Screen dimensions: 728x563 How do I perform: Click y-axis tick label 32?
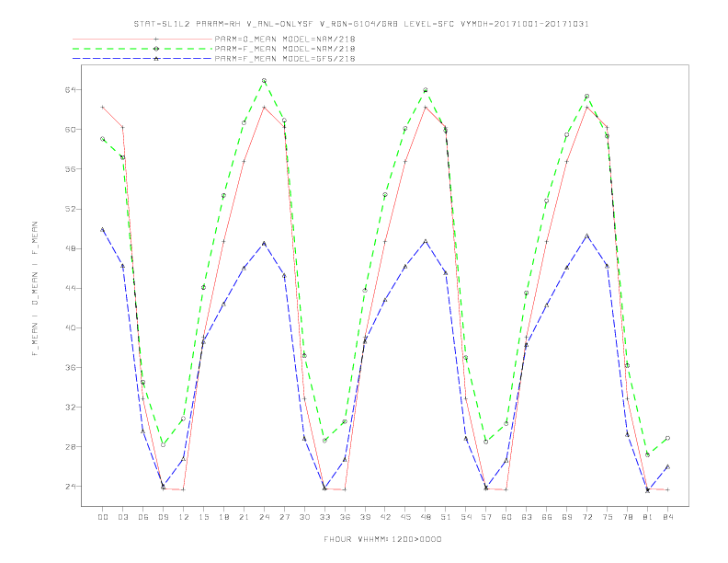click(70, 407)
